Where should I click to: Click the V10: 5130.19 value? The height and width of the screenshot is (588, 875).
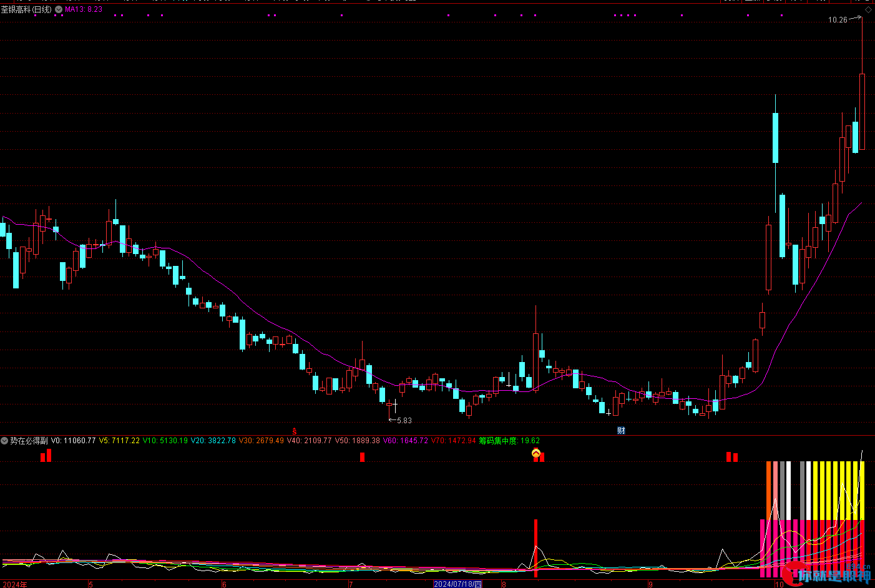(x=165, y=441)
